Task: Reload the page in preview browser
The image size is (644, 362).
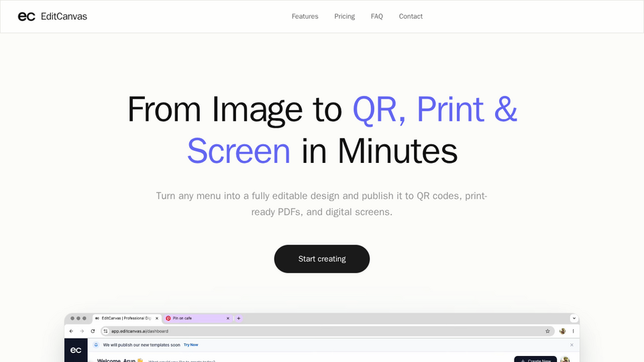Action: coord(93,331)
